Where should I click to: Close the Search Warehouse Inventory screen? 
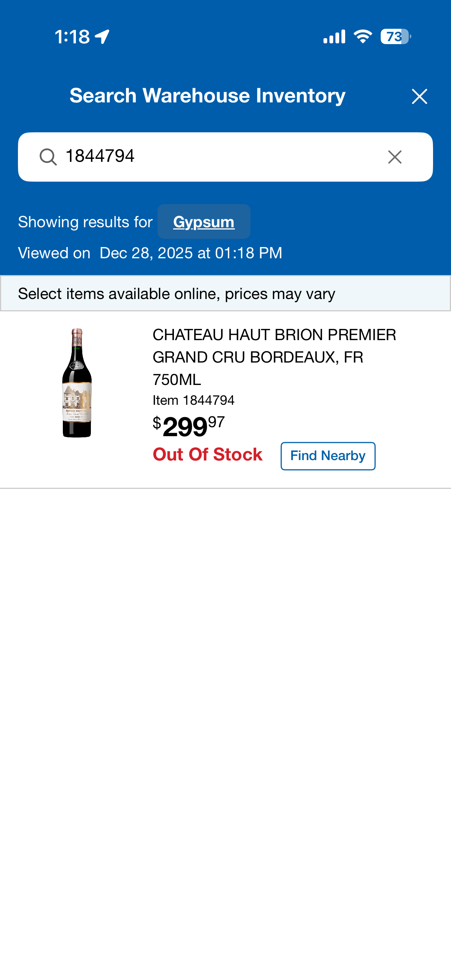pos(419,96)
